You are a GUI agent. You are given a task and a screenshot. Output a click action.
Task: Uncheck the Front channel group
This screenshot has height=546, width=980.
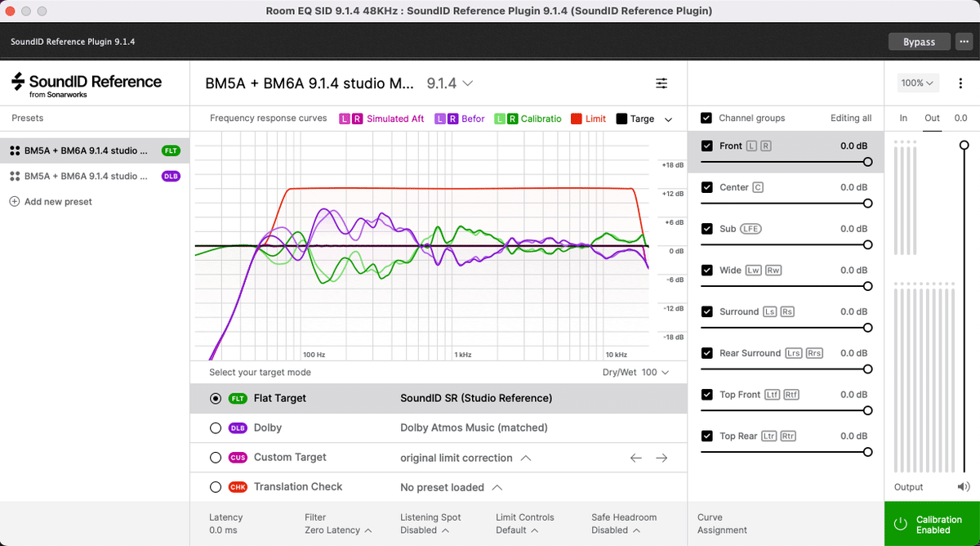pyautogui.click(x=707, y=146)
